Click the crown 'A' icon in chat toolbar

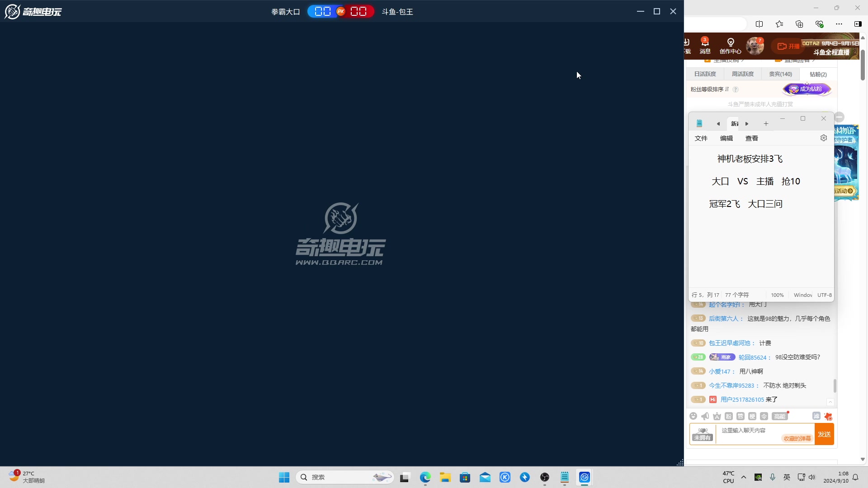click(717, 416)
